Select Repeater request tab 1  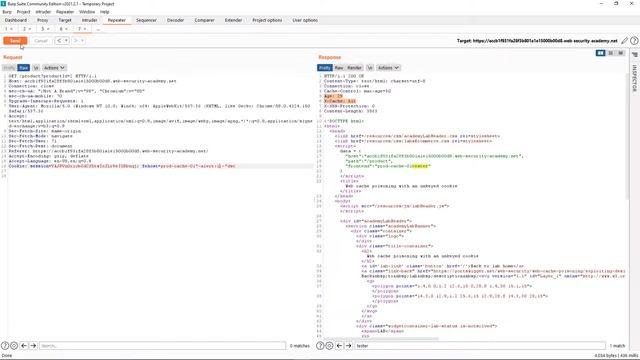(x=9, y=29)
